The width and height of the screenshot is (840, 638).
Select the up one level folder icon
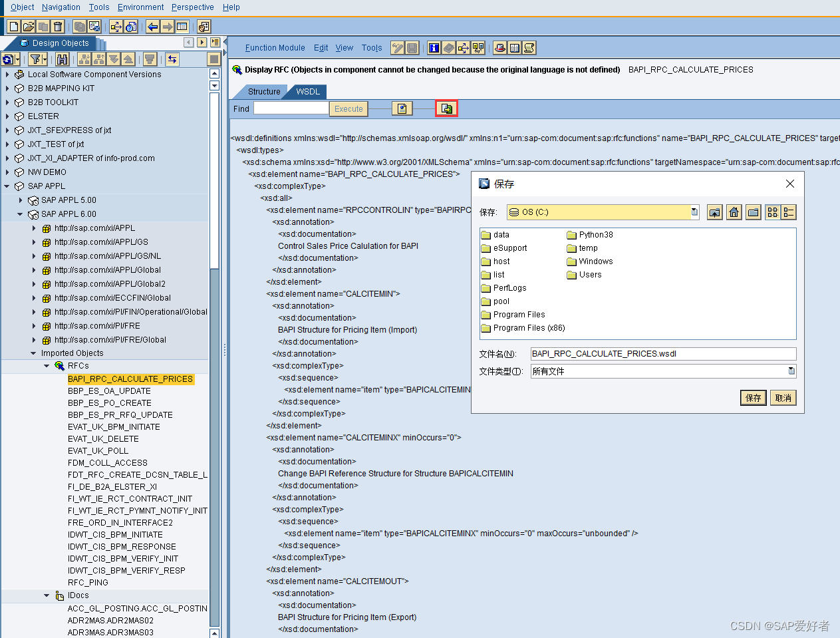[714, 212]
